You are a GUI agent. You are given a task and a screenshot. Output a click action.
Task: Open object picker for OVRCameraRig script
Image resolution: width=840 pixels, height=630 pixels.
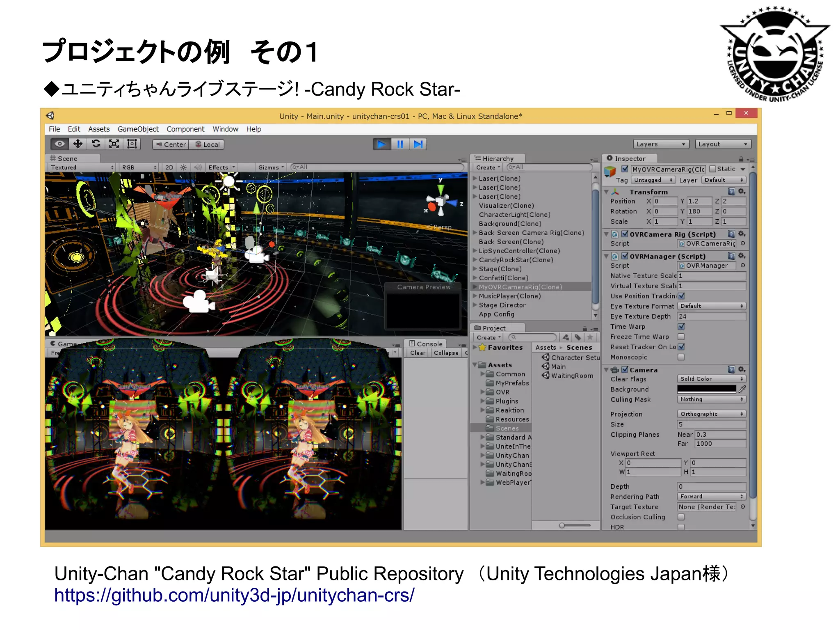[742, 243]
